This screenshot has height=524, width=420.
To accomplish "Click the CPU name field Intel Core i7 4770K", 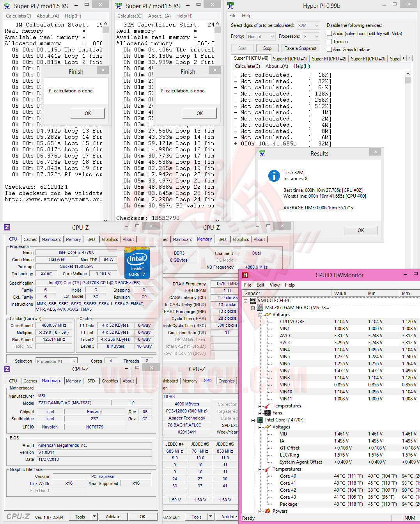I will [x=76, y=252].
